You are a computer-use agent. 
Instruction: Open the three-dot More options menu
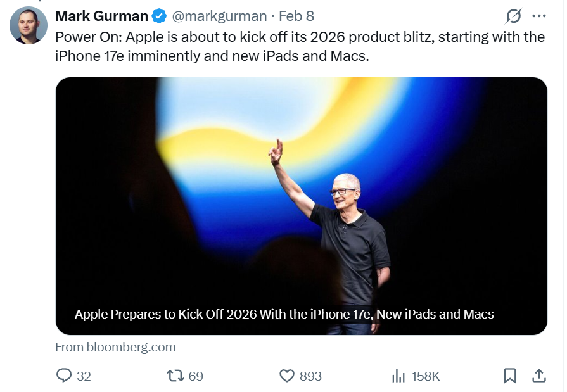[x=539, y=16]
